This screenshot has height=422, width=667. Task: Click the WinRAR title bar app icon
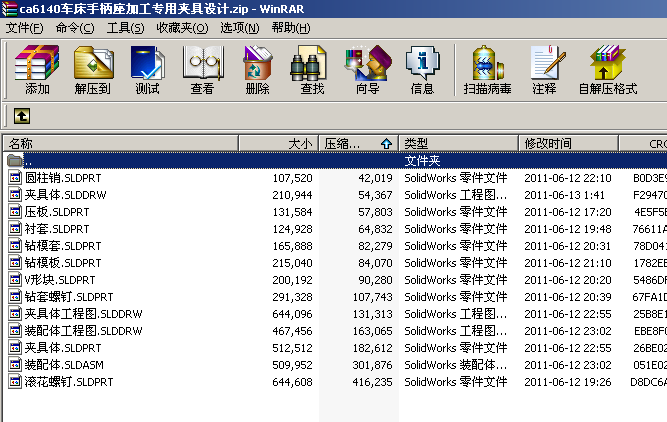[9, 9]
